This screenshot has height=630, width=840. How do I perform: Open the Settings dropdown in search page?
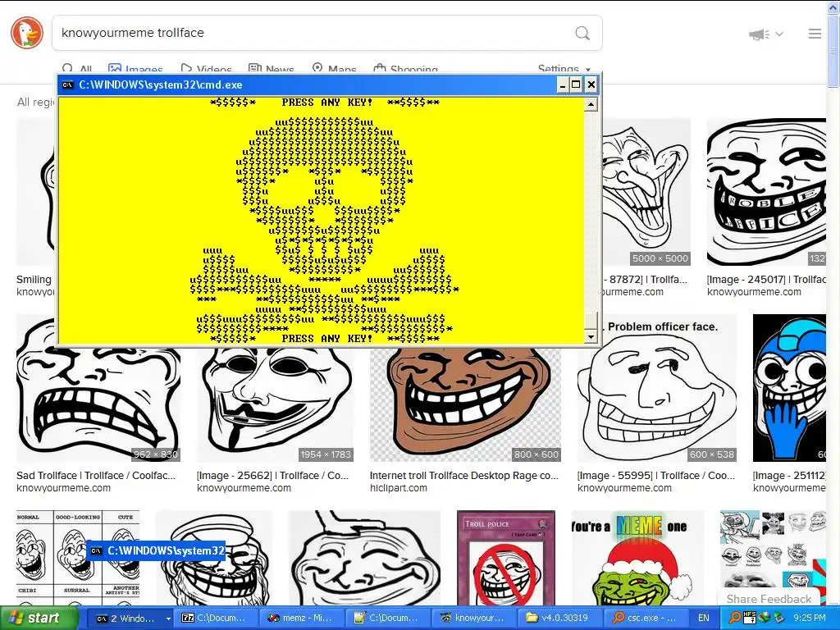[564, 69]
